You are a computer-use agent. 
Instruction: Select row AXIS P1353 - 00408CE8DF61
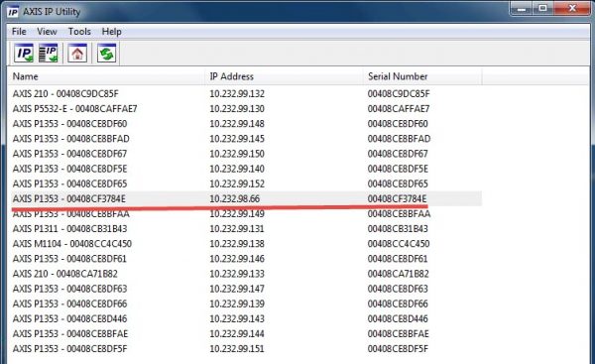tap(245, 259)
